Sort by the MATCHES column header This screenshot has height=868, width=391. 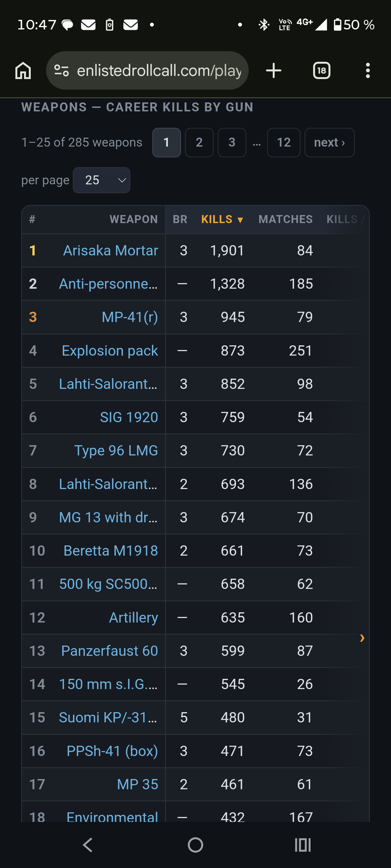point(286,219)
